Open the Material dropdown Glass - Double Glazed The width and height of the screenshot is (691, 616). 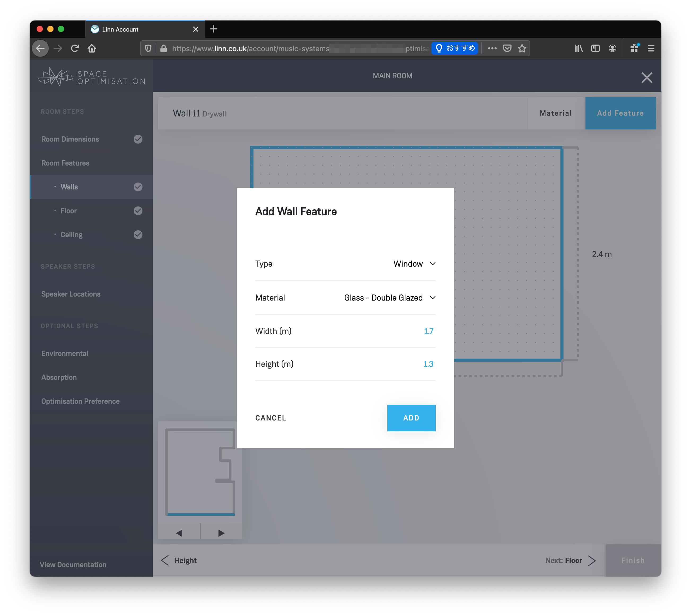(x=390, y=297)
